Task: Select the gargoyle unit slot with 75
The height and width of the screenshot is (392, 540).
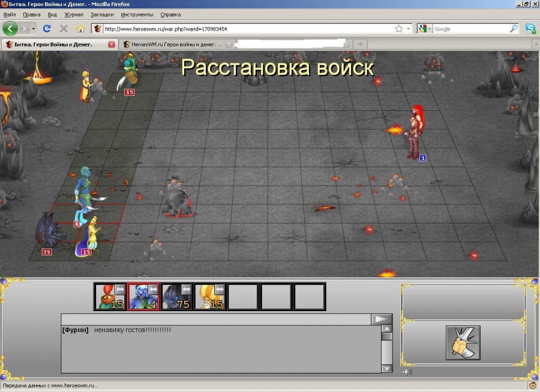Action: point(176,296)
